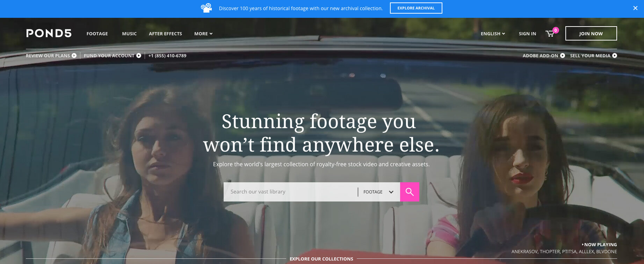Click arrow icon beside Sell Your Media

pos(615,56)
